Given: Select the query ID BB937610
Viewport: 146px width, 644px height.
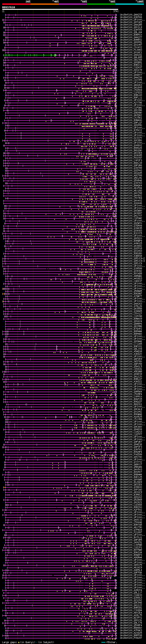Looking at the screenshot, I should tap(8, 7).
